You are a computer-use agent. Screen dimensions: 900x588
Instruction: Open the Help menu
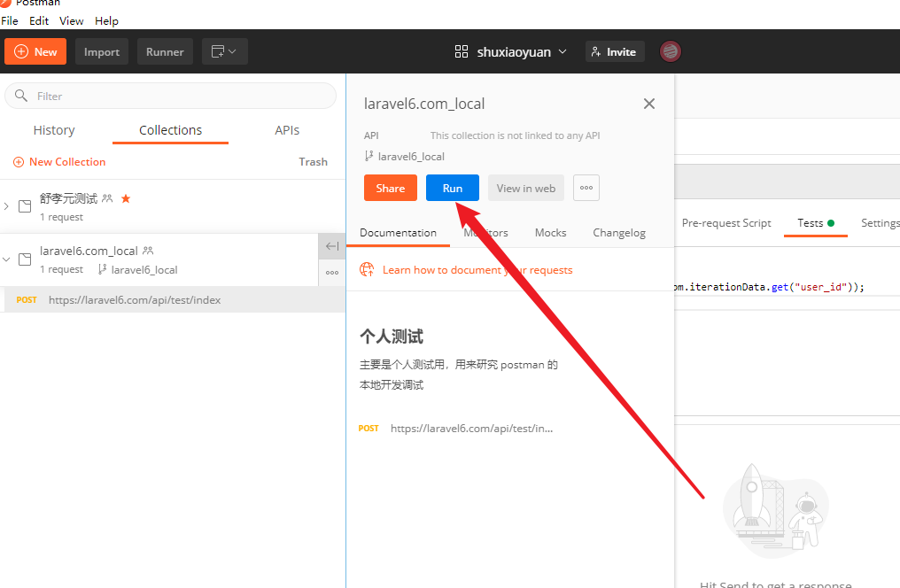(x=107, y=20)
